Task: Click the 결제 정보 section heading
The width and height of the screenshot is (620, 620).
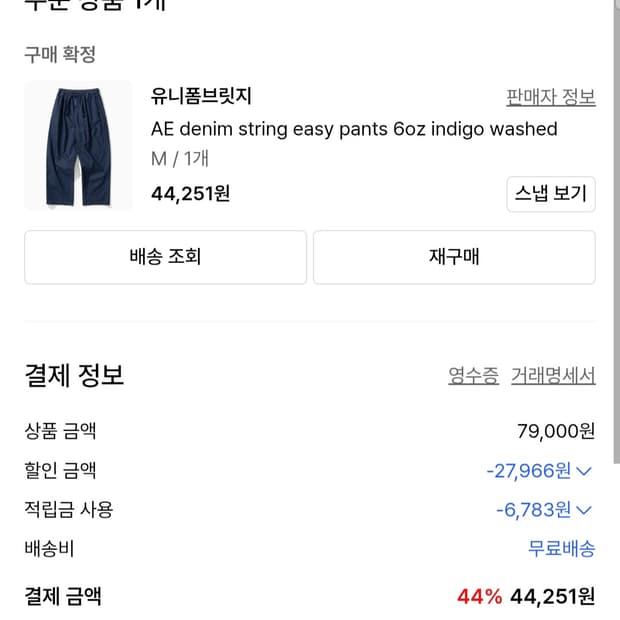Action: pyautogui.click(x=74, y=376)
